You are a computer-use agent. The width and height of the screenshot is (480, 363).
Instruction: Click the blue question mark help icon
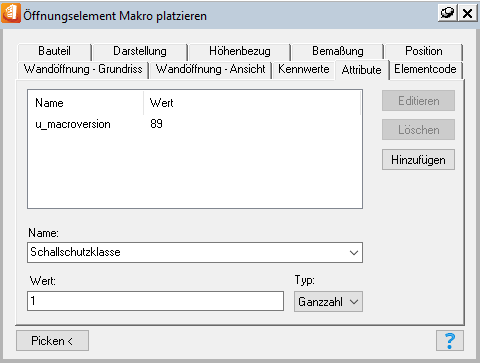450,341
